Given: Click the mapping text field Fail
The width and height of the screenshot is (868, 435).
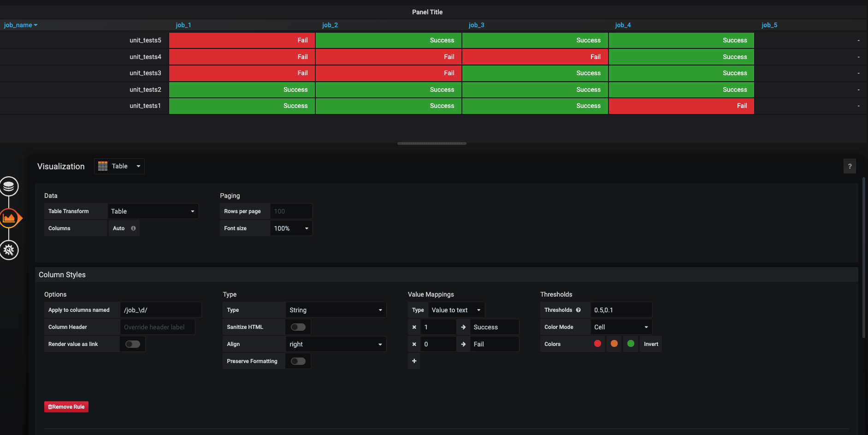Looking at the screenshot, I should (494, 344).
